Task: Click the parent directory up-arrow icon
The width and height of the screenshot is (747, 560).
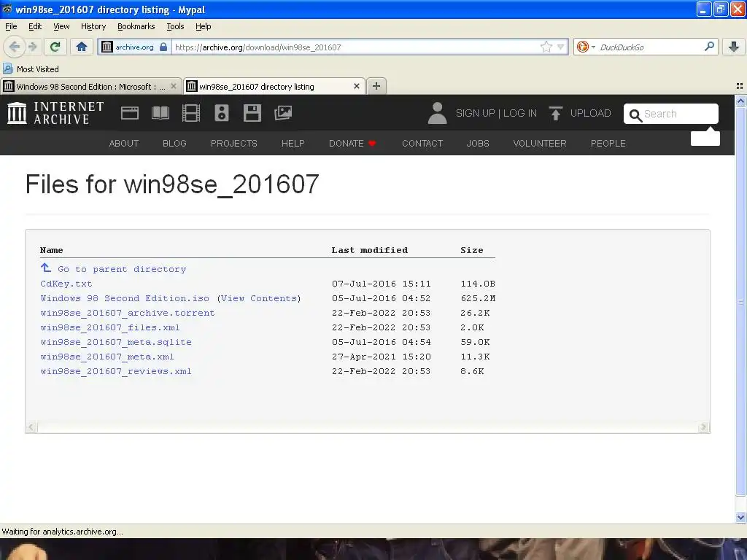Action: coord(46,268)
